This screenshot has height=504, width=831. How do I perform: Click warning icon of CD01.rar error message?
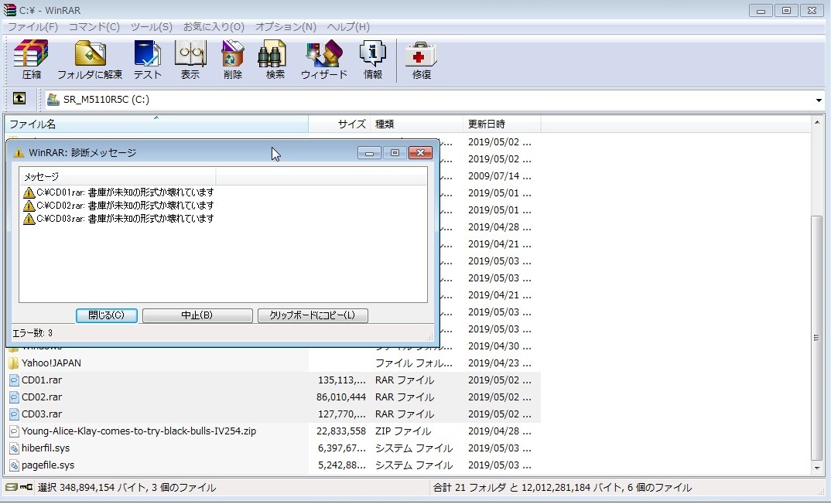tap(29, 192)
